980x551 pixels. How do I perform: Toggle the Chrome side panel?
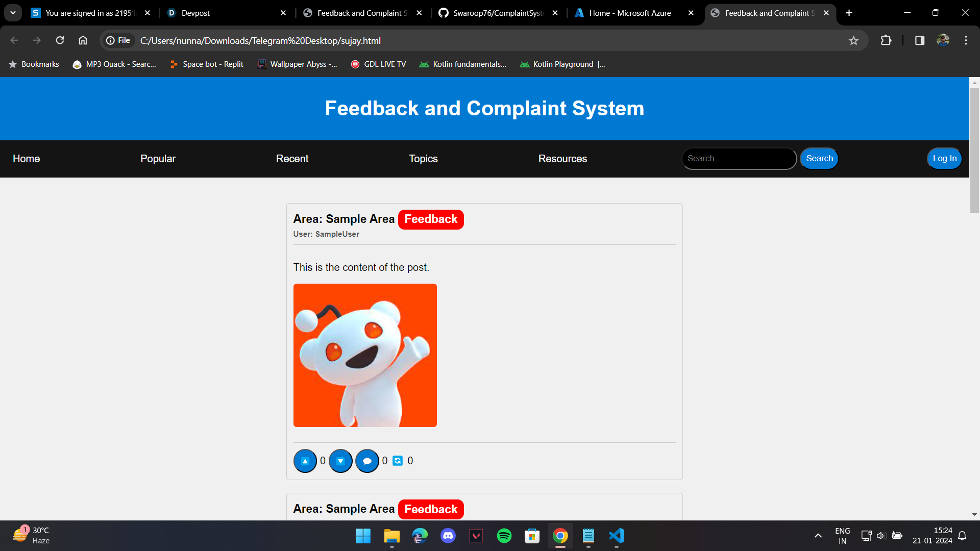(920, 40)
